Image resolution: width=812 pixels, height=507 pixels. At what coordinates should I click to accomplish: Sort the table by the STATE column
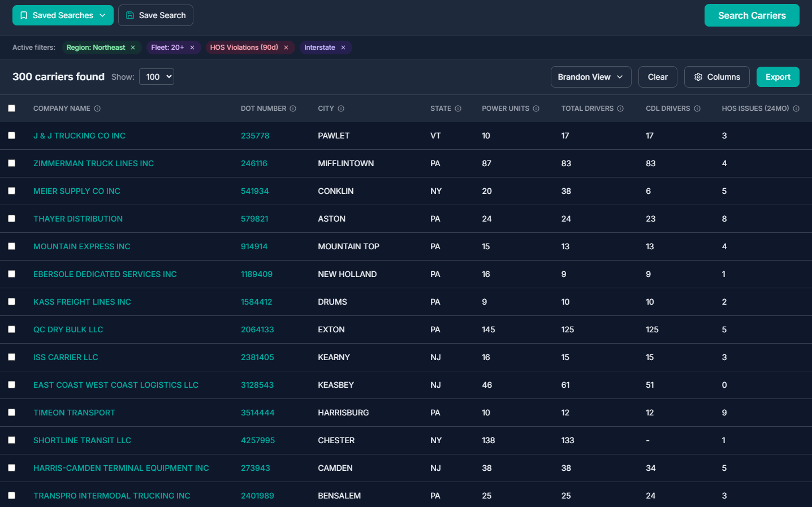click(440, 108)
